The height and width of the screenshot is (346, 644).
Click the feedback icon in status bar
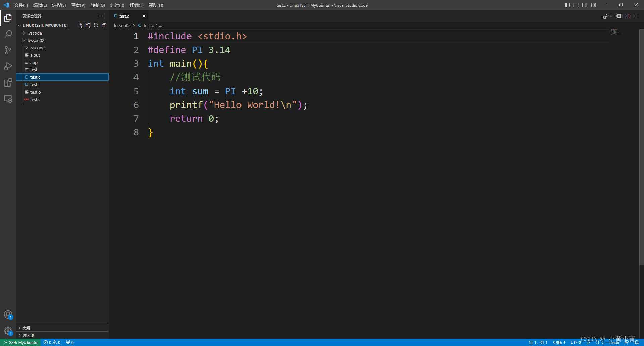tap(626, 342)
